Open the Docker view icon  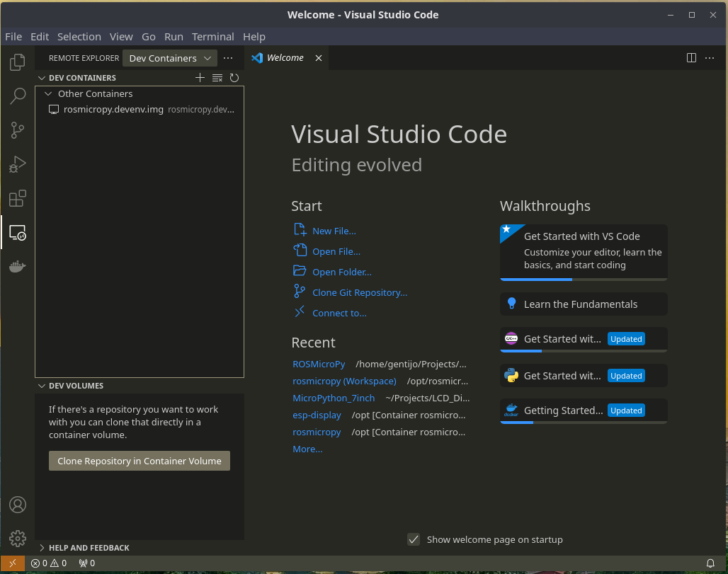click(17, 267)
